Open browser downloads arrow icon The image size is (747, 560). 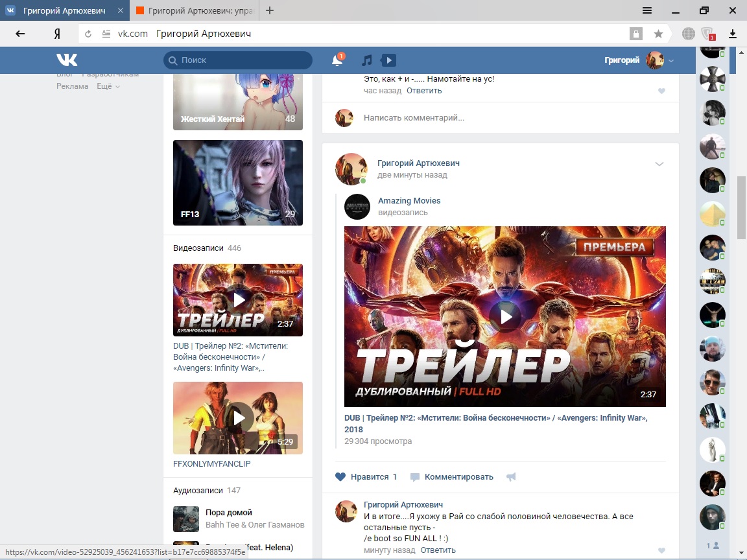[x=733, y=34]
